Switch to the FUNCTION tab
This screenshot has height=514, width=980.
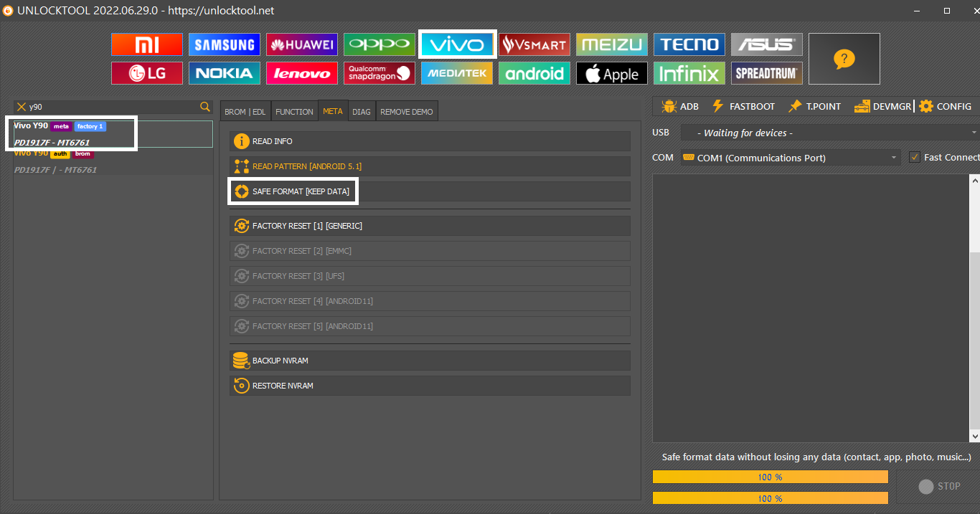(x=294, y=112)
